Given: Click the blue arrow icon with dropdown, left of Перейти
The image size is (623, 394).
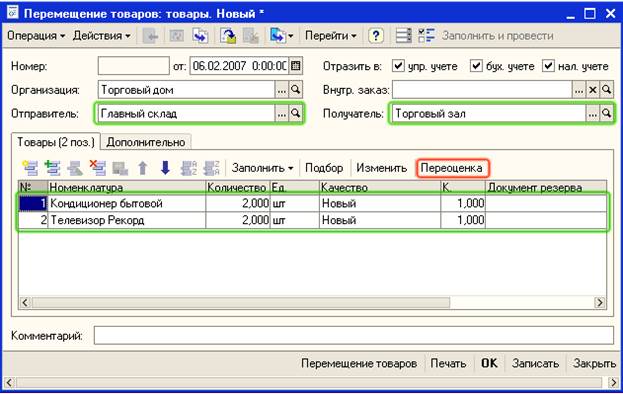Looking at the screenshot, I should coord(281,36).
